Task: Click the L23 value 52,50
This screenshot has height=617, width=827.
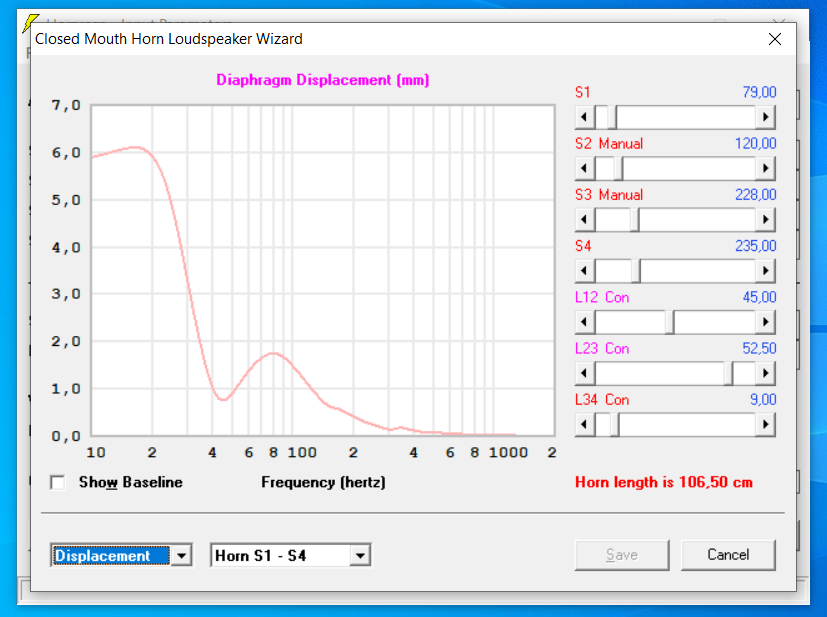Action: click(759, 349)
